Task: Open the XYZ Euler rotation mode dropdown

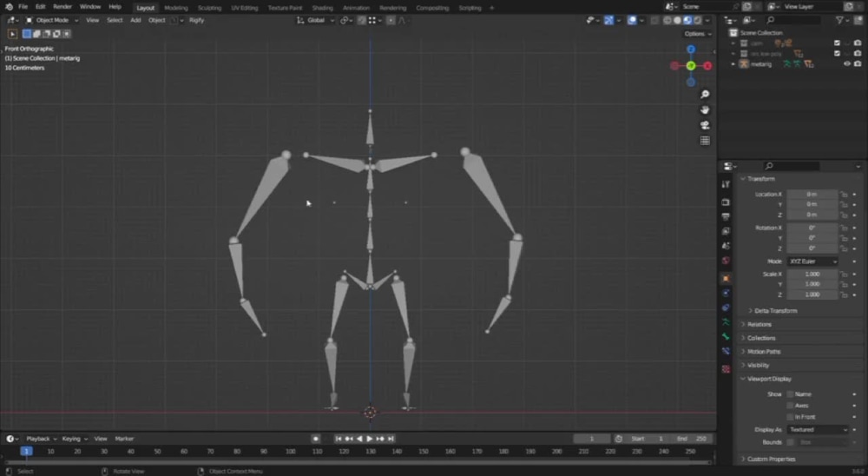Action: 812,261
